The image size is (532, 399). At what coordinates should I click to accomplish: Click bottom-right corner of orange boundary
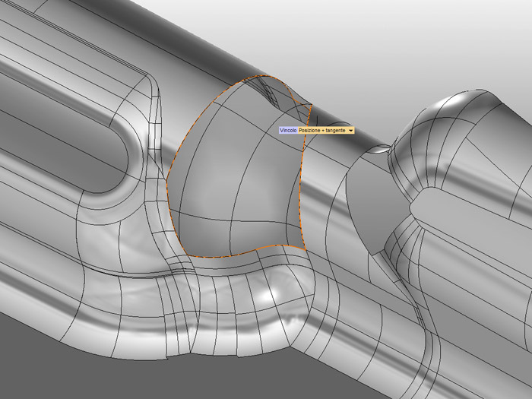click(x=304, y=247)
